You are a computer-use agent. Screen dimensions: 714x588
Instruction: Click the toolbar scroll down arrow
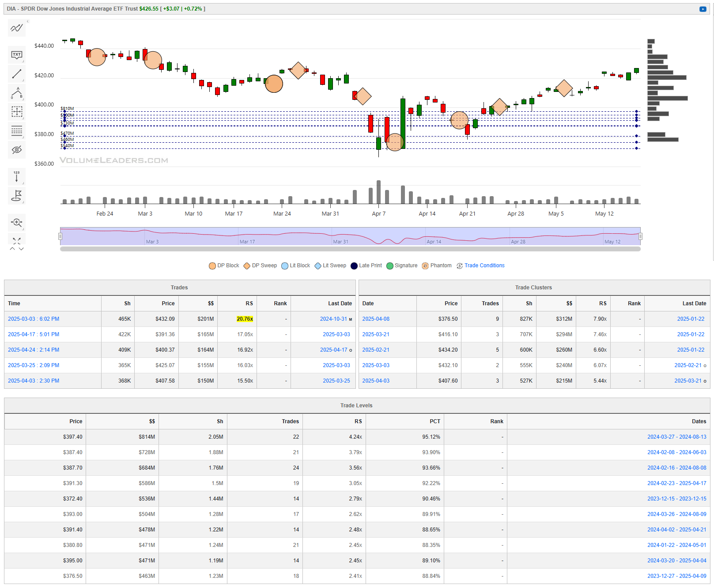[x=21, y=249]
